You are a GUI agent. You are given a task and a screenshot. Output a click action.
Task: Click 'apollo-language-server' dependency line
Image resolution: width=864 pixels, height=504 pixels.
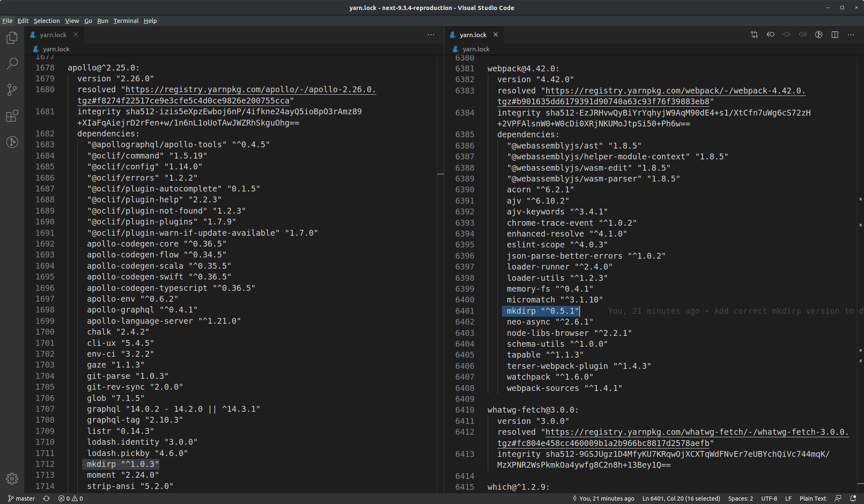click(x=164, y=321)
